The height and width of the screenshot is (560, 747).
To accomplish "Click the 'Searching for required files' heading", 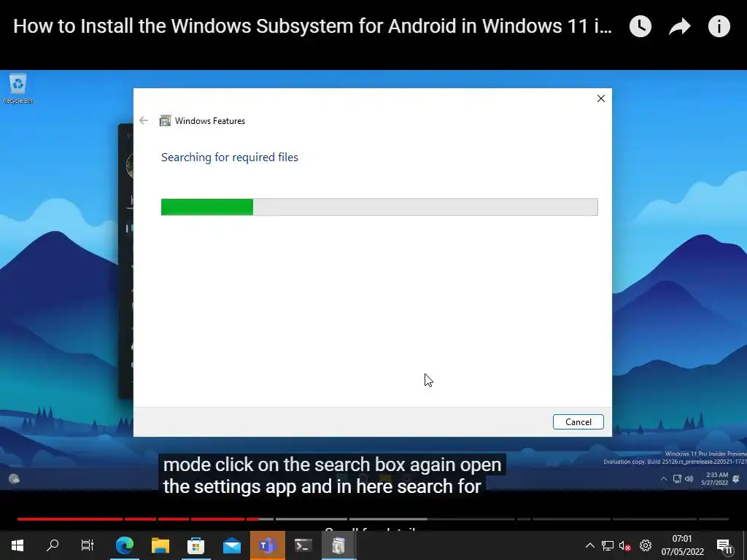I will (x=230, y=157).
